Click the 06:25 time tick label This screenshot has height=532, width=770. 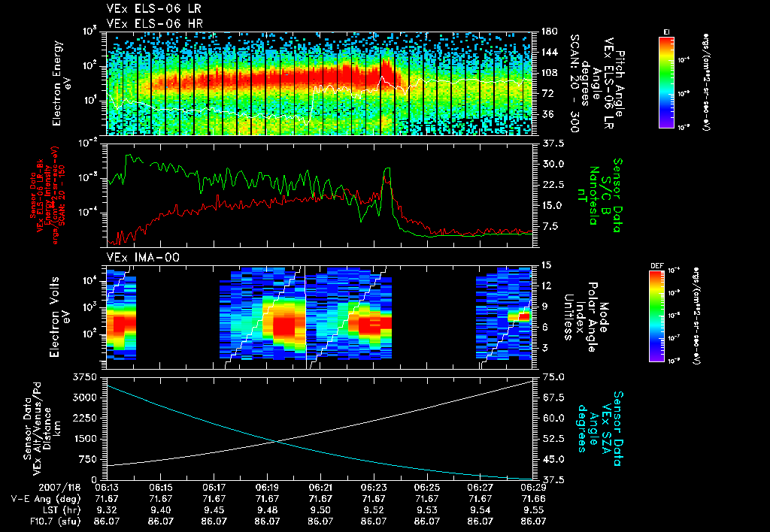click(x=427, y=488)
